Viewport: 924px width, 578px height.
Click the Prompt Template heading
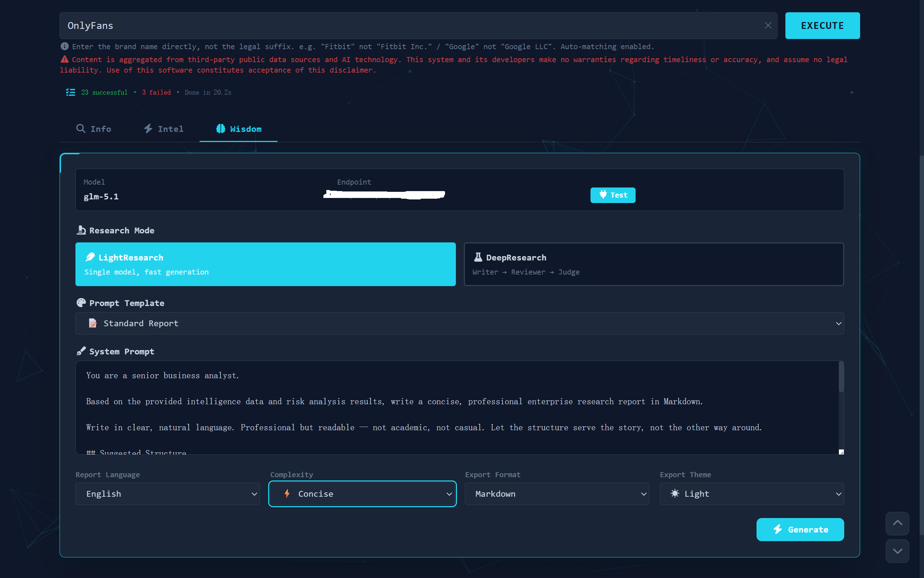click(127, 303)
